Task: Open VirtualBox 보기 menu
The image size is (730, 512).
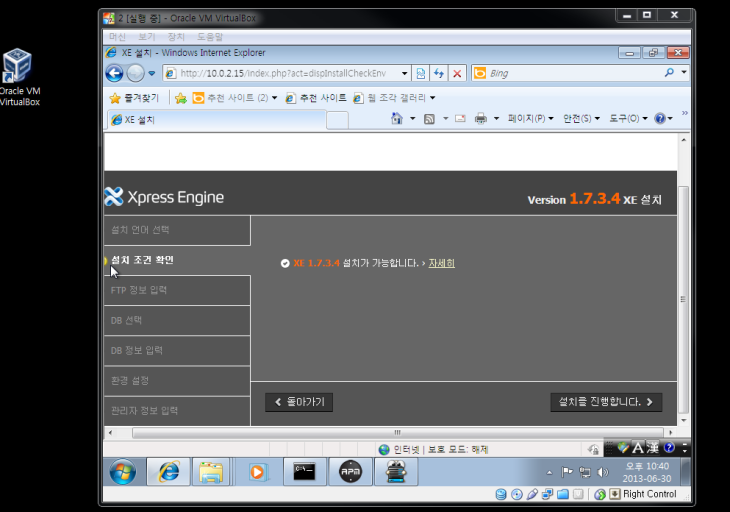Action: click(147, 37)
